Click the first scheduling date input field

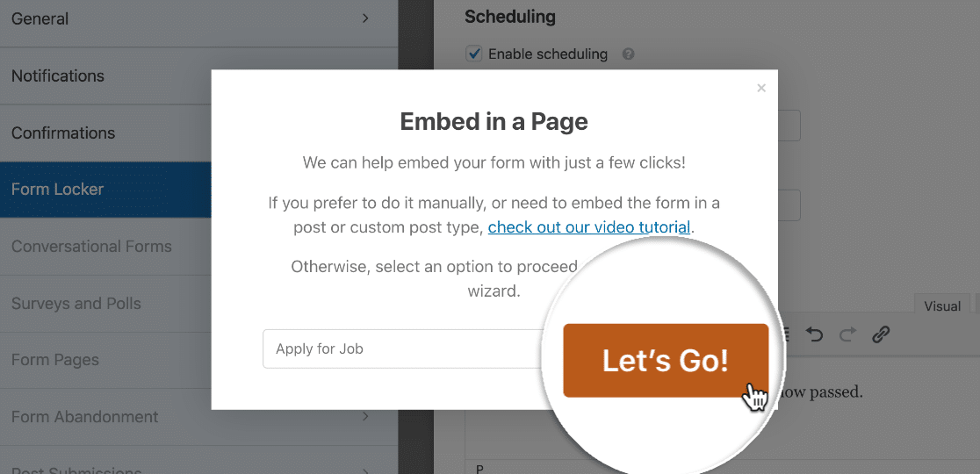coord(789,126)
